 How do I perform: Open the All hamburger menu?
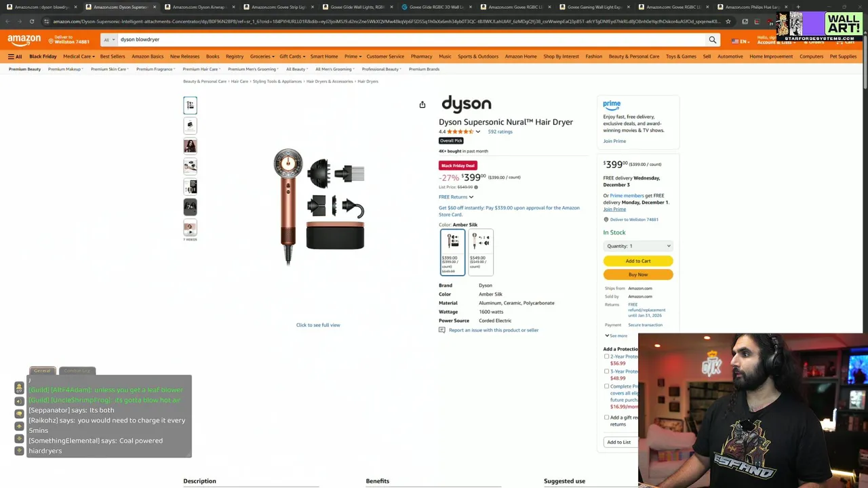pyautogui.click(x=15, y=56)
